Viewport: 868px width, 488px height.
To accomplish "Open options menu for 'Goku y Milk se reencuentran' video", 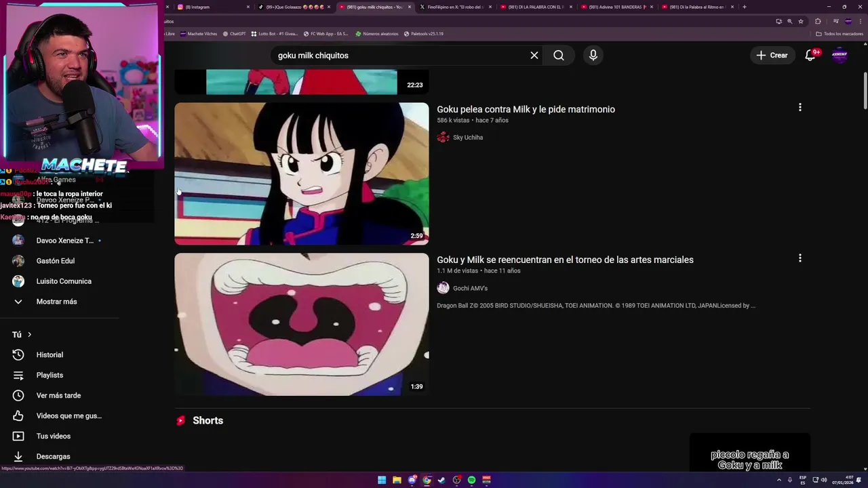I will (800, 258).
